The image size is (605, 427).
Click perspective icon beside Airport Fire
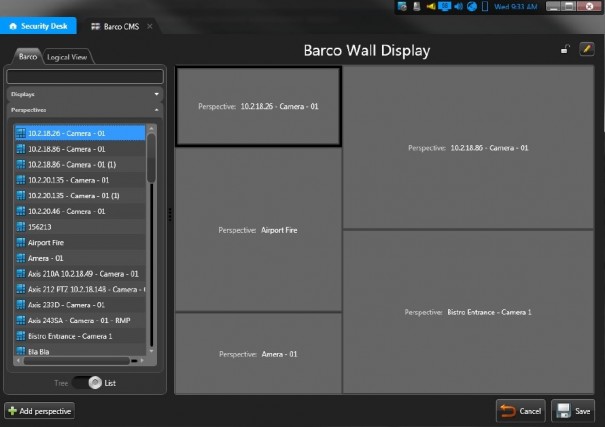pos(21,242)
